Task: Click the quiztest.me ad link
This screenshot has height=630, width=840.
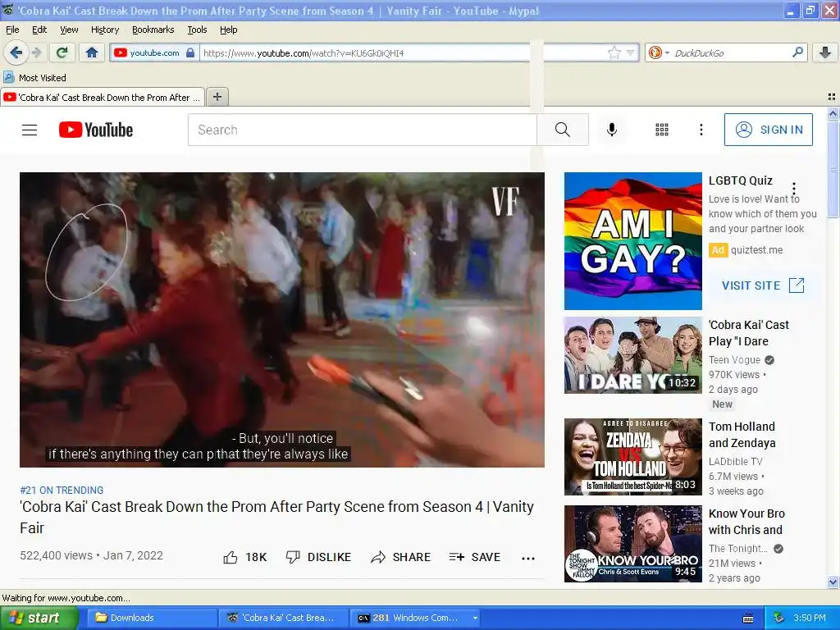Action: tap(756, 250)
